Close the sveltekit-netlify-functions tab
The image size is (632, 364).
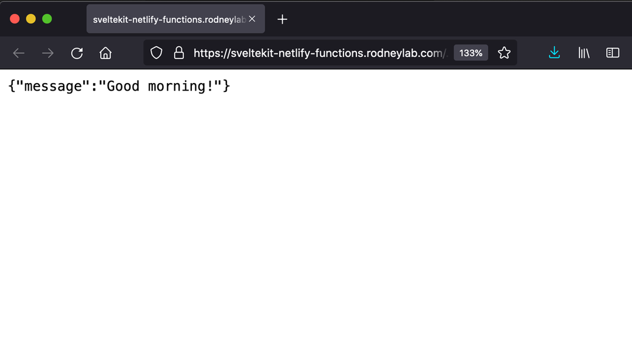point(252,19)
